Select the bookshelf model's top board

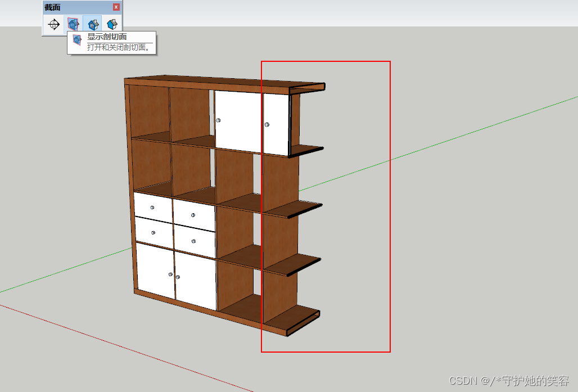225,84
